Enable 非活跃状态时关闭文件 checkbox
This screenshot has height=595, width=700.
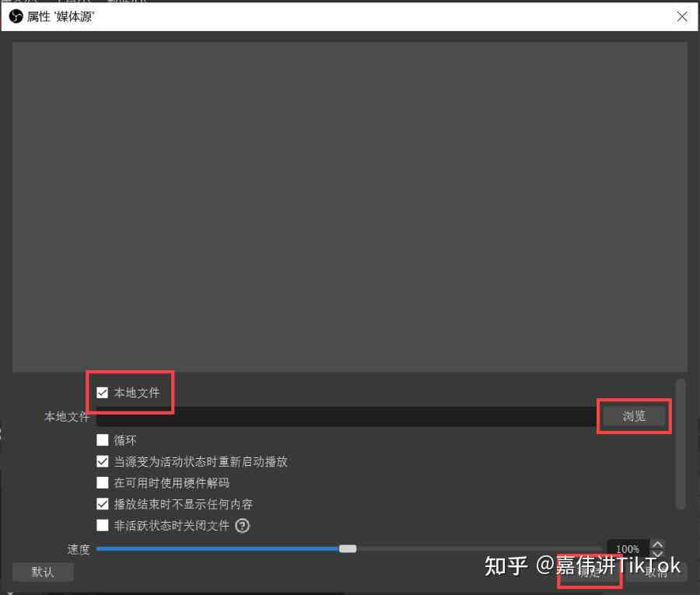pyautogui.click(x=102, y=525)
